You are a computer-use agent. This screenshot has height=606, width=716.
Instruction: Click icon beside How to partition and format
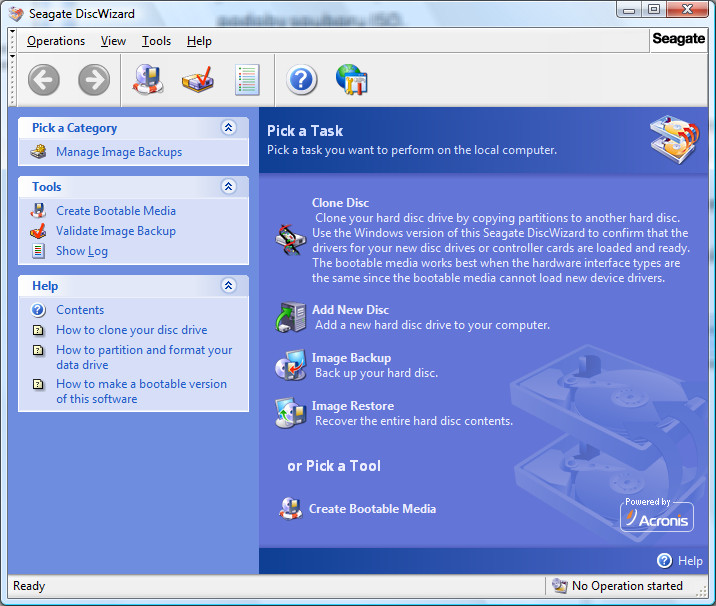38,350
